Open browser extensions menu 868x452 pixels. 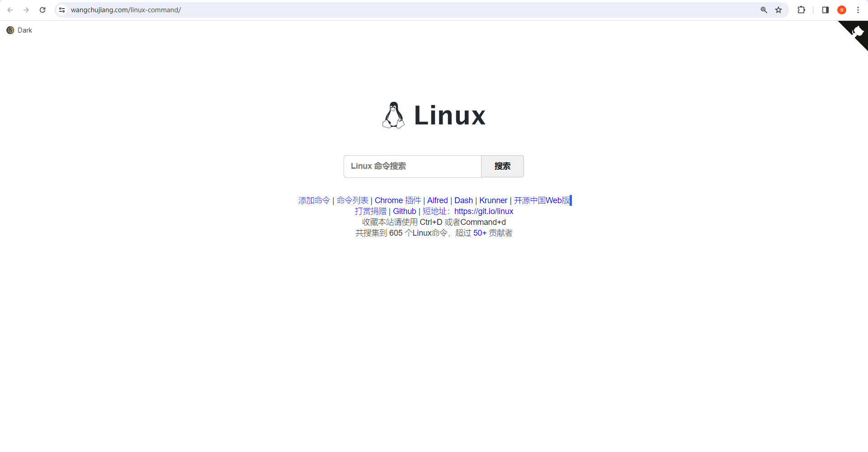click(801, 10)
